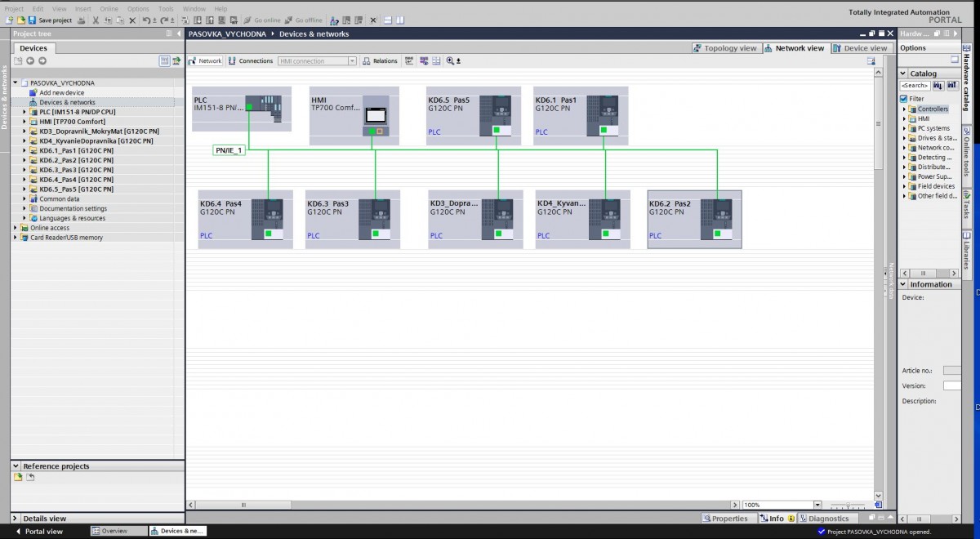Click the zoom magnifier icon in network toolbar

point(450,61)
